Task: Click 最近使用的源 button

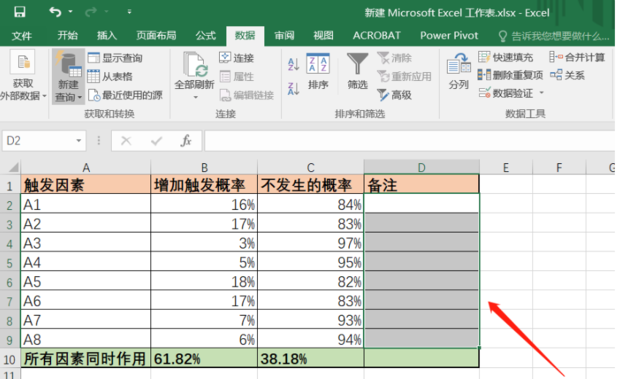Action: point(125,95)
